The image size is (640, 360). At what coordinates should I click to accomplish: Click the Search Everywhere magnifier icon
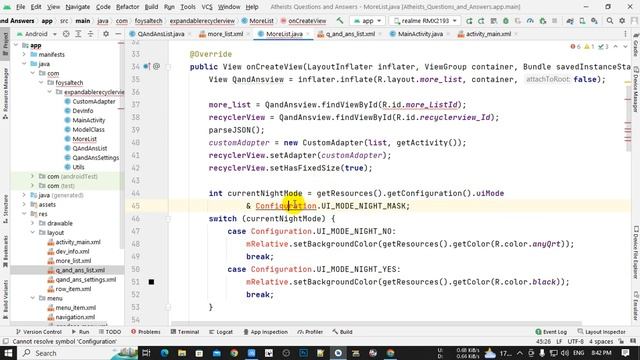click(x=610, y=20)
